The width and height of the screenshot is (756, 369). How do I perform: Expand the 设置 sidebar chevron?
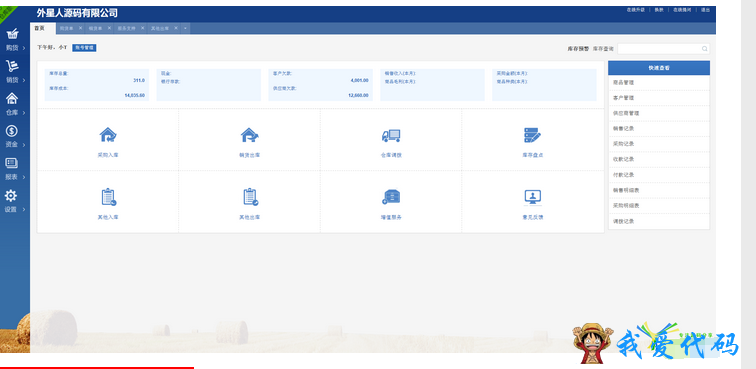(24, 209)
